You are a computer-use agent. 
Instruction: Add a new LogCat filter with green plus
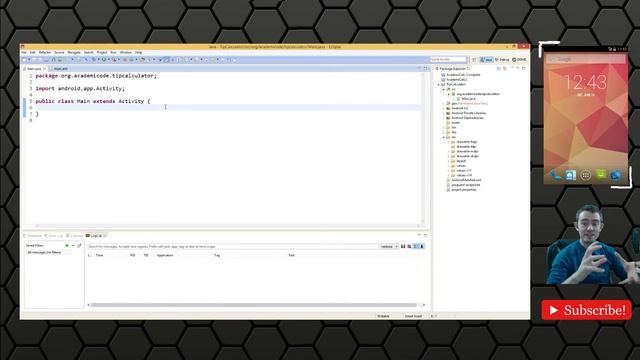(67, 246)
